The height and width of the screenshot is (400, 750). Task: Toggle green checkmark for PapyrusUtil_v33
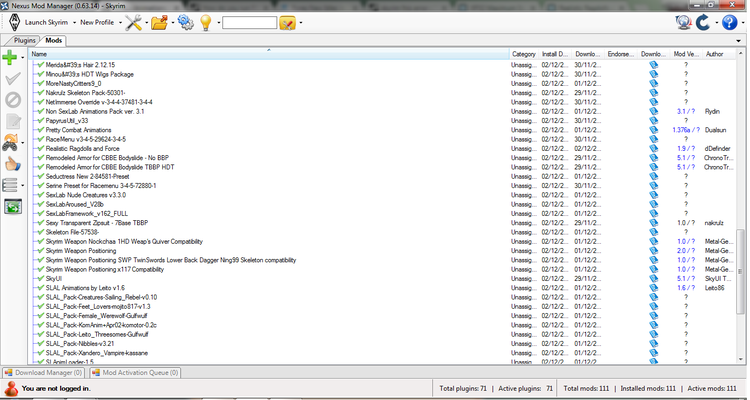coord(41,121)
